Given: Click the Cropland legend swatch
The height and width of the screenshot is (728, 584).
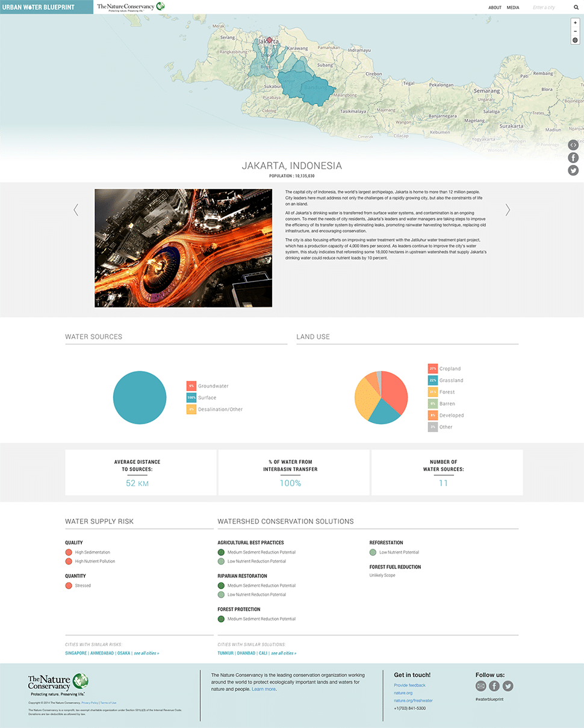Looking at the screenshot, I should coord(432,368).
